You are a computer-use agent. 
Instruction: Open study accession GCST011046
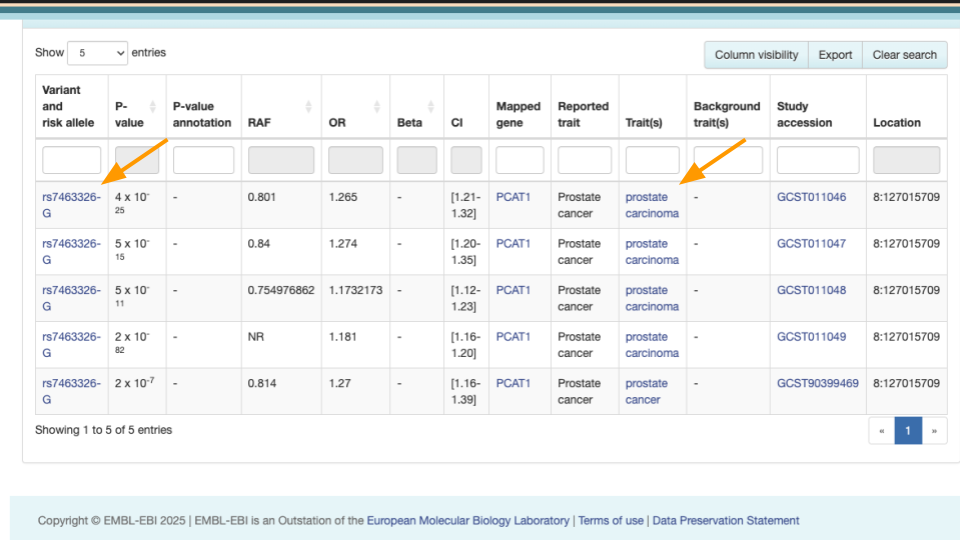point(811,197)
